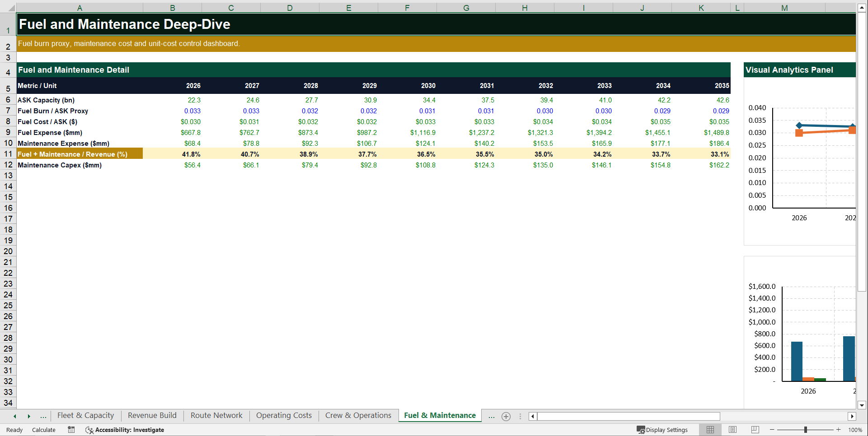
Task: Open the Revenue Build sheet
Action: coord(152,416)
